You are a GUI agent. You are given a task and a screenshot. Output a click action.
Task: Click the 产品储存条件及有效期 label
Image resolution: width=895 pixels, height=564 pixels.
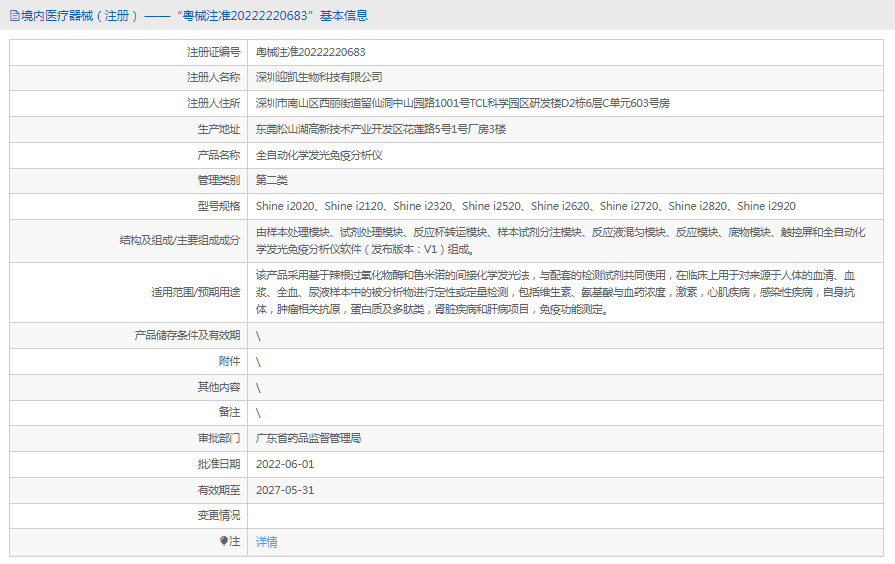(x=187, y=335)
